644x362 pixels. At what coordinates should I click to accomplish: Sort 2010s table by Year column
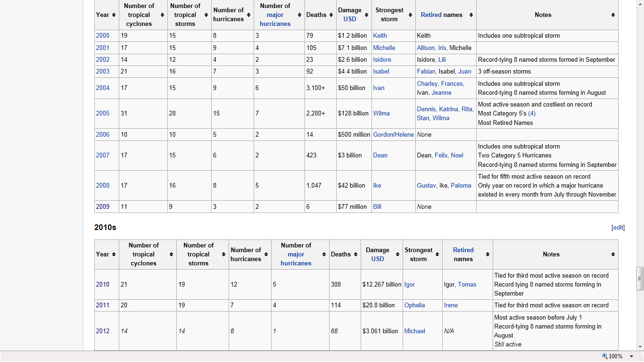click(114, 255)
